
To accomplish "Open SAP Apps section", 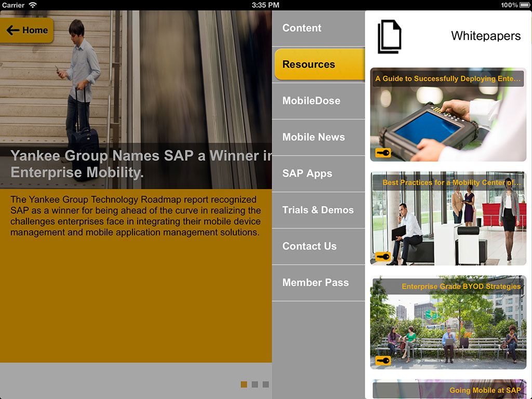I will click(x=318, y=174).
